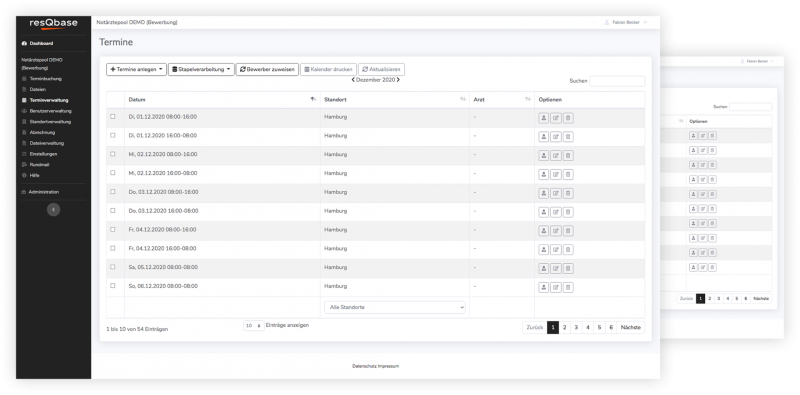Viewport: 800px width, 395px height.
Task: Open Standortverwaltung in the sidebar
Action: pos(46,121)
